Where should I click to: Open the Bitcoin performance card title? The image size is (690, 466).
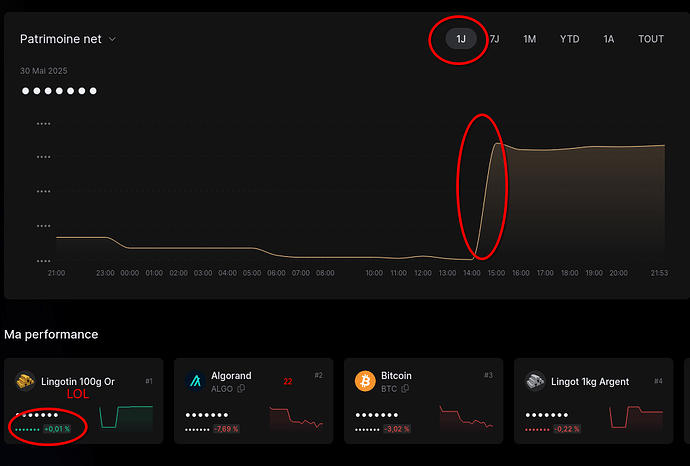point(398,376)
